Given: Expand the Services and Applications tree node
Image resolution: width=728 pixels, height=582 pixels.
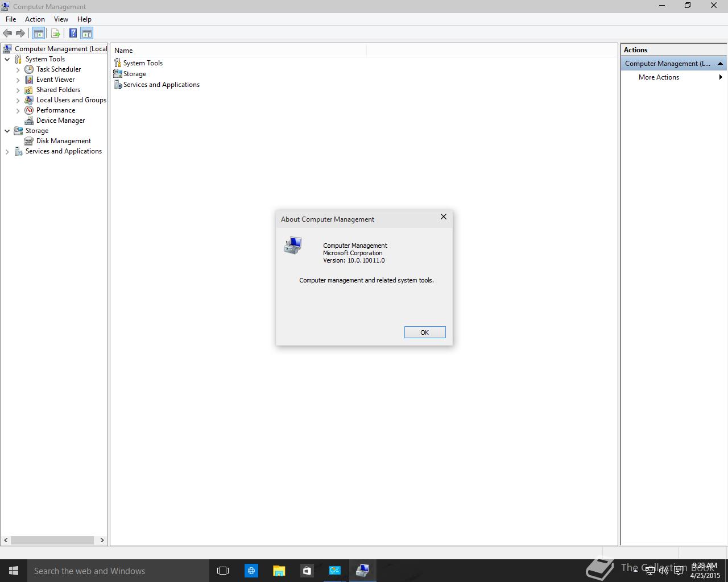Looking at the screenshot, I should coord(7,151).
